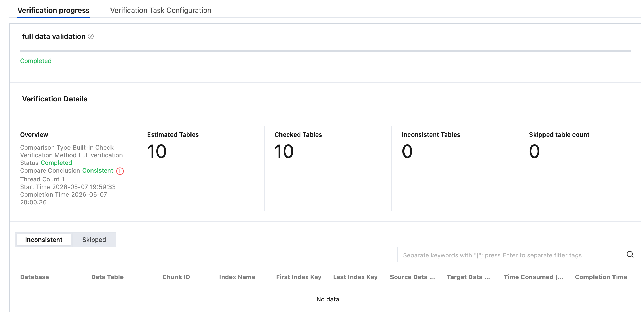Click the Last Index Key column header
This screenshot has height=312, width=644.
[x=355, y=277]
